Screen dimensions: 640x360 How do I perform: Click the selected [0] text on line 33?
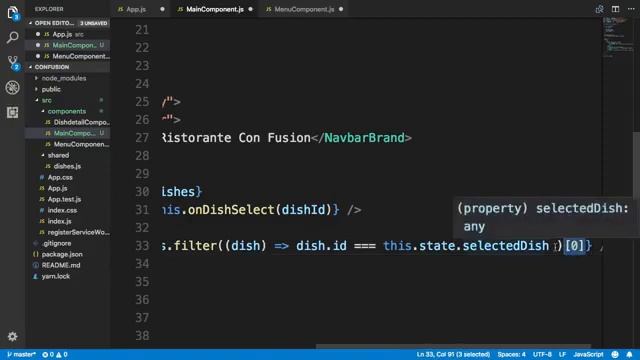click(574, 246)
